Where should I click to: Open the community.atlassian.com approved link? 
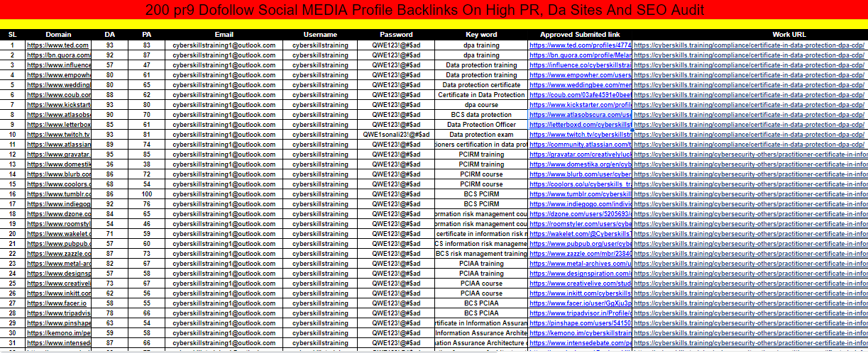(x=581, y=144)
